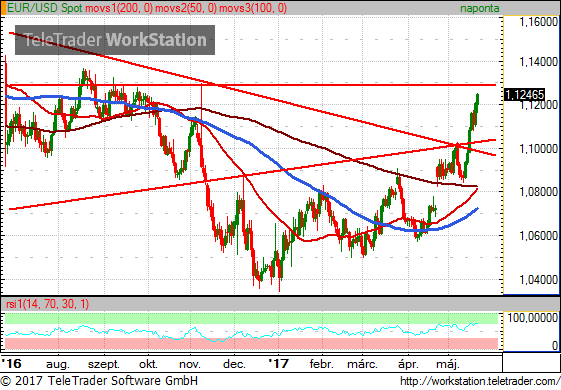Click the green overbought RSI zone band
Viewport: 561px width, 390px height.
pyautogui.click(x=251, y=318)
